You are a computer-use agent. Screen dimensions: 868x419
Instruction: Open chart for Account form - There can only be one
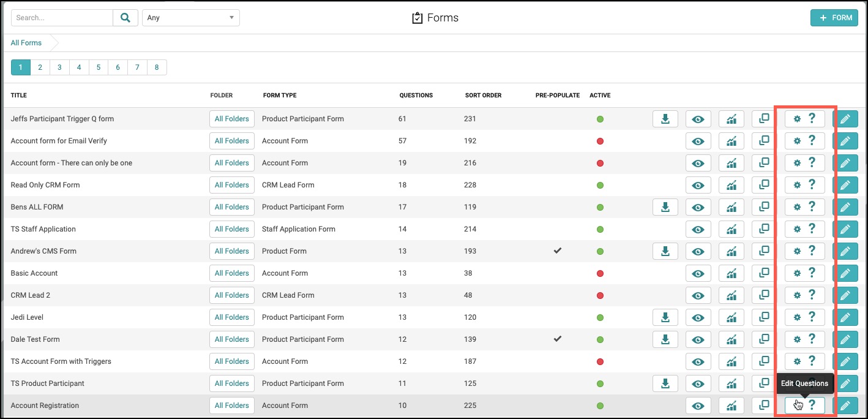click(731, 163)
